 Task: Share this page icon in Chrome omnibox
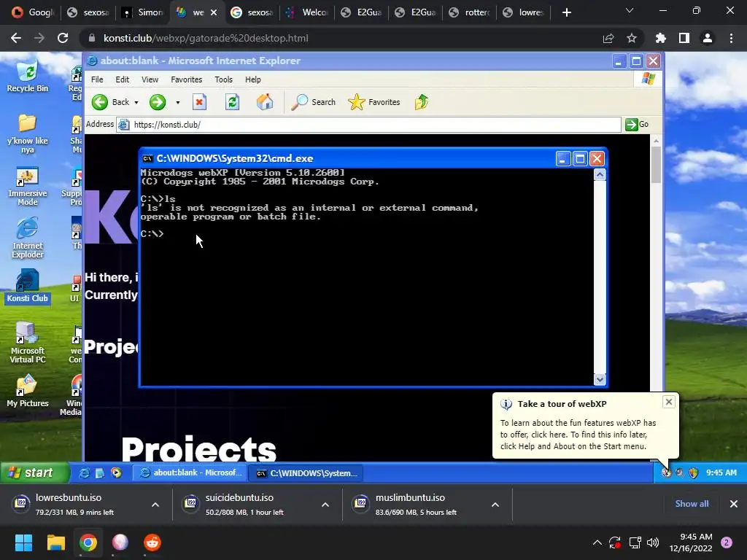[x=608, y=38]
